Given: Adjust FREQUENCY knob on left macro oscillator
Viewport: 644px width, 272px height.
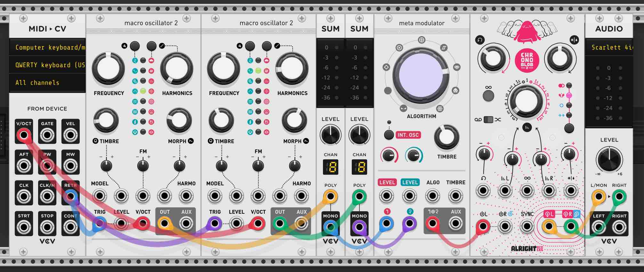Looking at the screenshot, I should tap(108, 69).
